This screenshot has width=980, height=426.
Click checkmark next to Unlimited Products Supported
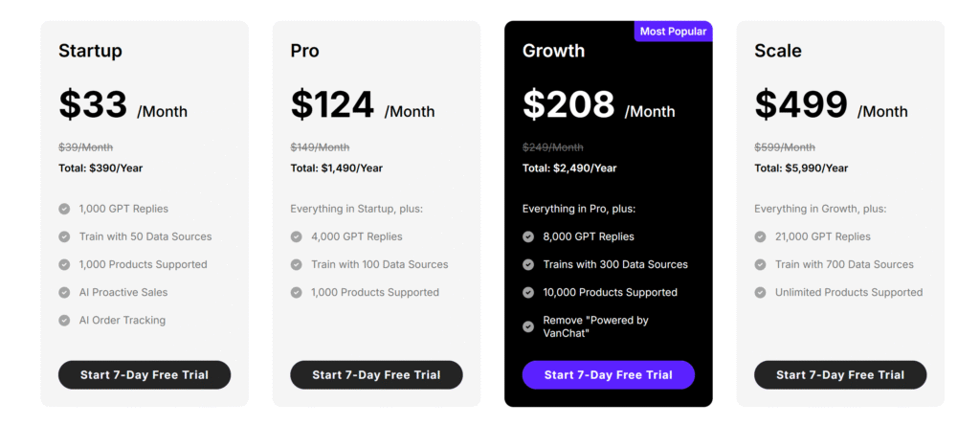click(x=760, y=292)
